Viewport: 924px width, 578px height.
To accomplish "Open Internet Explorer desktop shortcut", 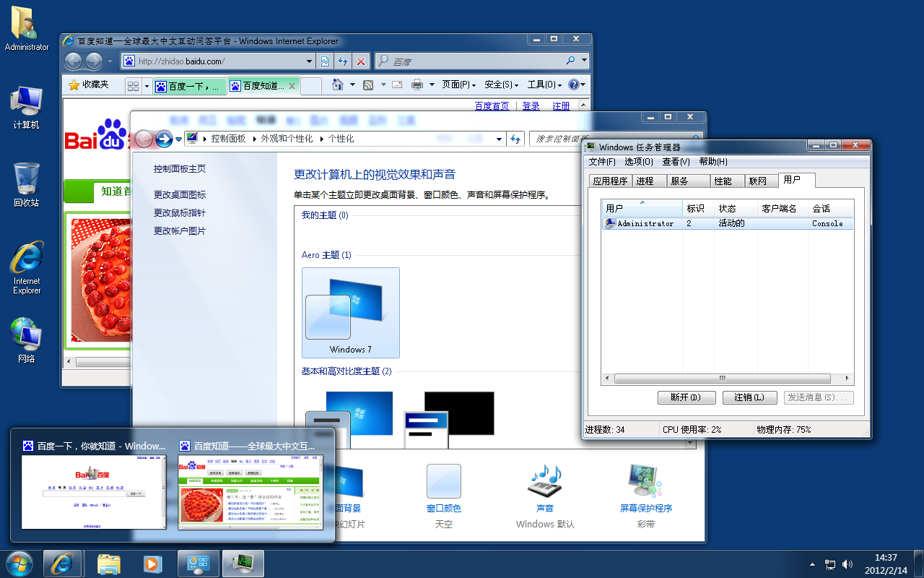I will [27, 267].
